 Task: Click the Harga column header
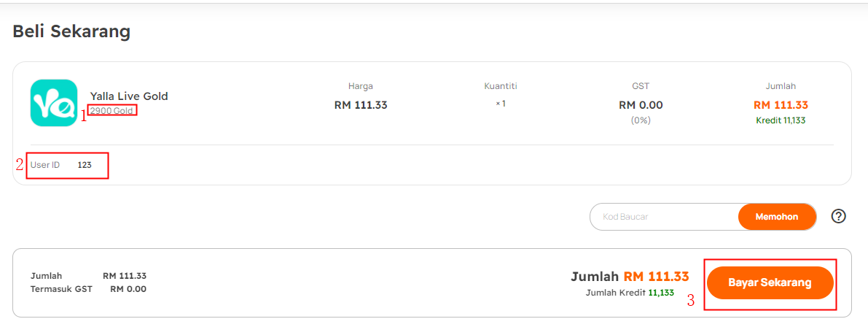click(x=360, y=86)
